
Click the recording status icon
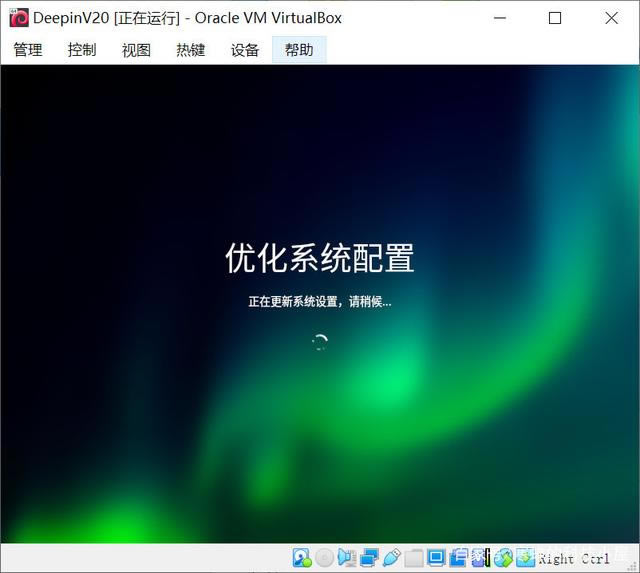tap(458, 558)
